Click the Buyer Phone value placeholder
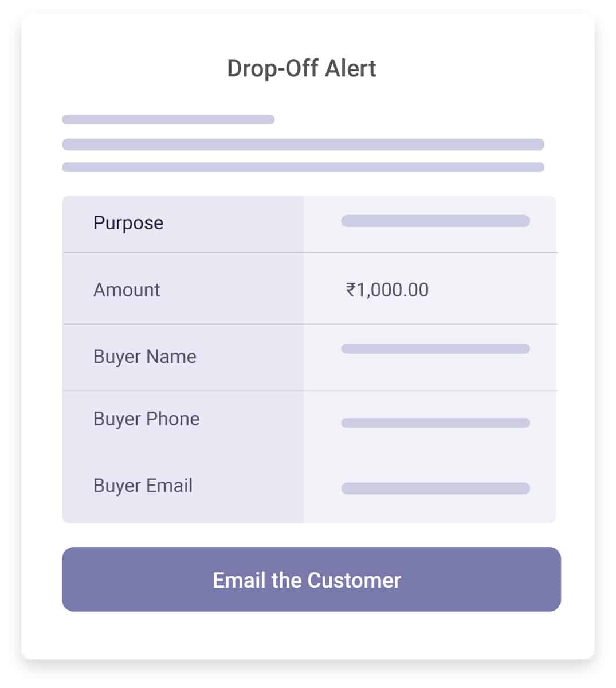Viewport: 616px width, 688px height. 435,423
